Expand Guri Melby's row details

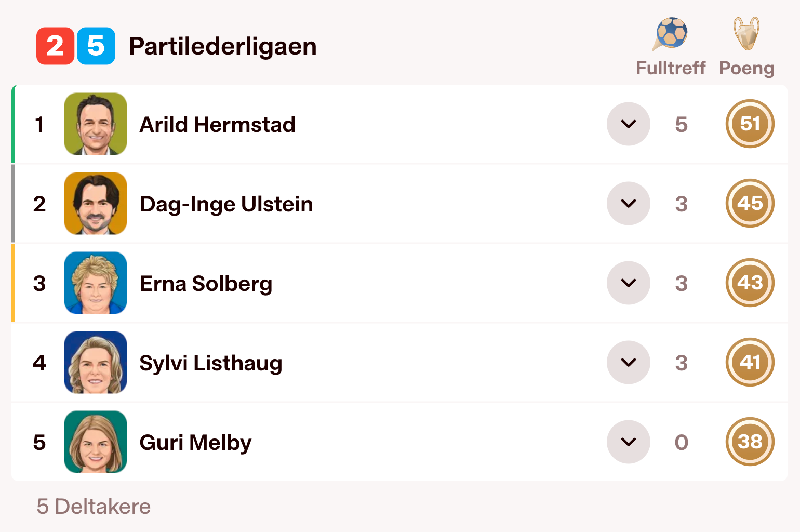click(629, 442)
